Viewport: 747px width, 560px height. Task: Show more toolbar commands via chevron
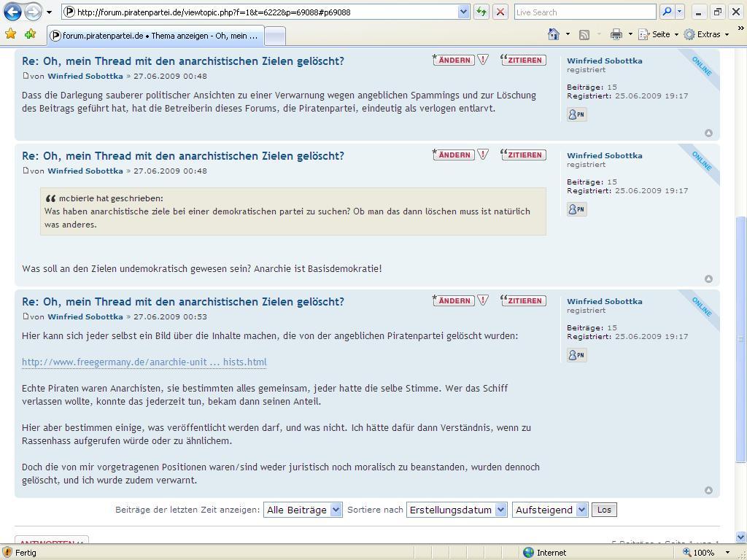pos(741,28)
